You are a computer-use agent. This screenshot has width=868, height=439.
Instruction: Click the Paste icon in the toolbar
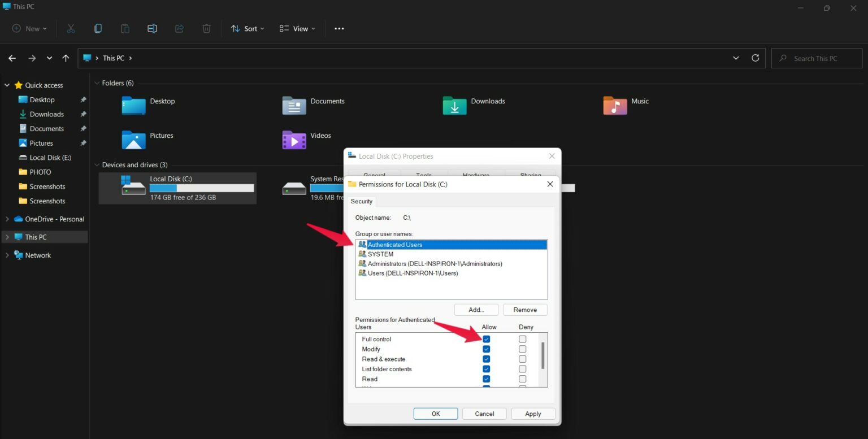pyautogui.click(x=125, y=28)
